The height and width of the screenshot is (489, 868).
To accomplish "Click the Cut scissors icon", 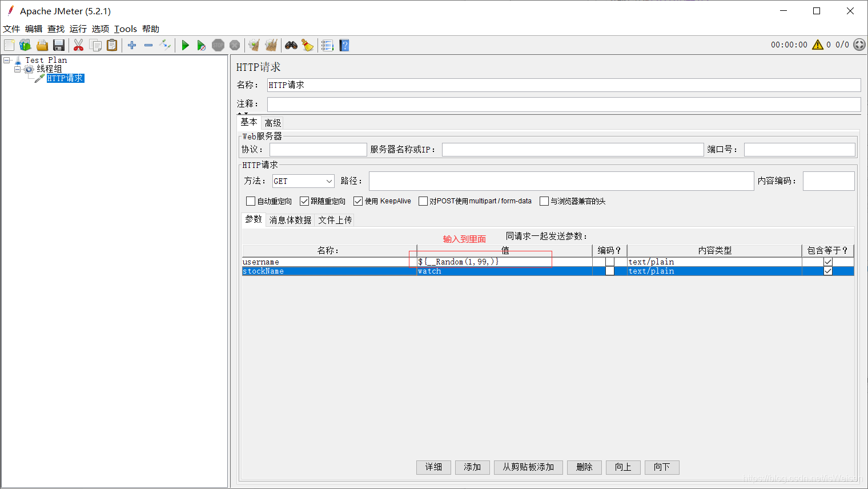I will 79,45.
